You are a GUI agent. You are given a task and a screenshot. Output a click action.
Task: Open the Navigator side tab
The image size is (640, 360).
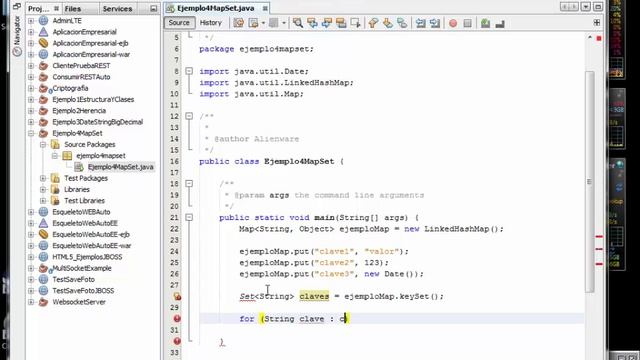17,36
